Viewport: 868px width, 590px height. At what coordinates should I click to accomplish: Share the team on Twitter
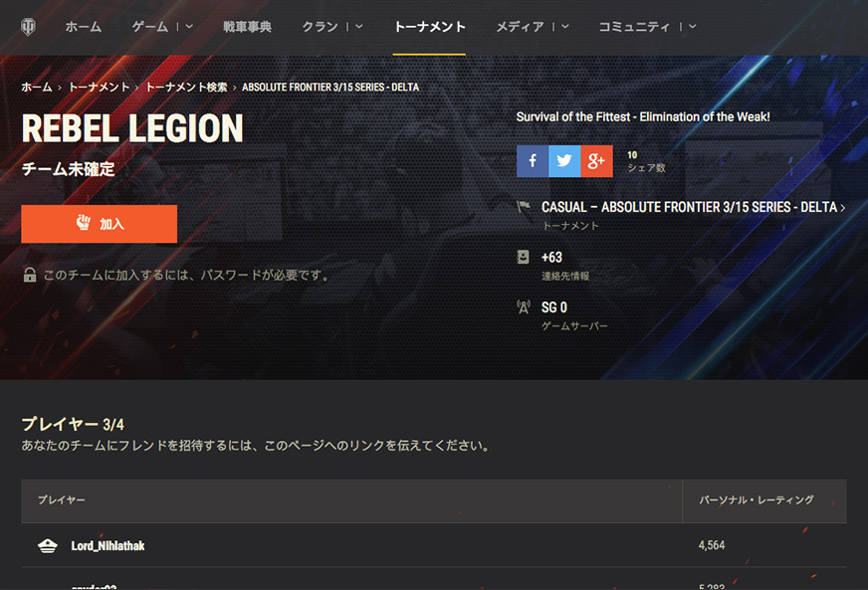(x=564, y=161)
